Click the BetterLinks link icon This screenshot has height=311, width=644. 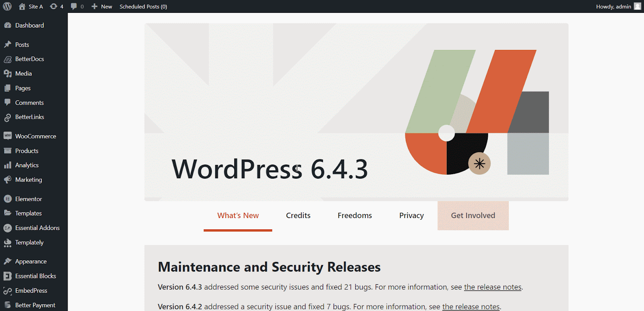8,117
